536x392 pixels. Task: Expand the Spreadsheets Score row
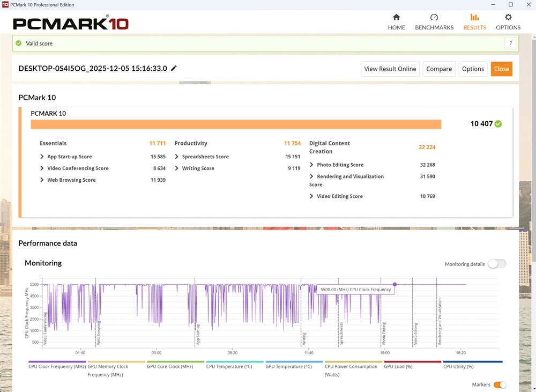coord(177,157)
